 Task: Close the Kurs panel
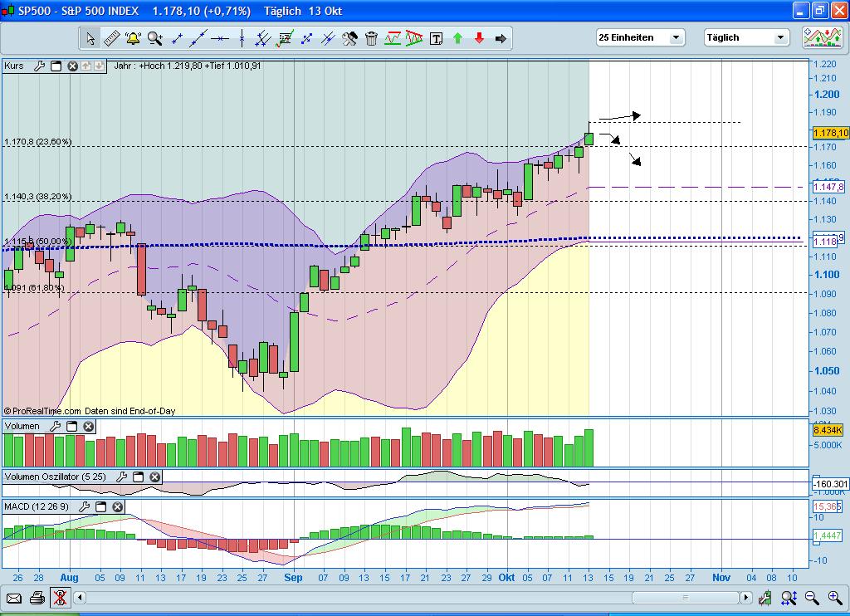73,66
